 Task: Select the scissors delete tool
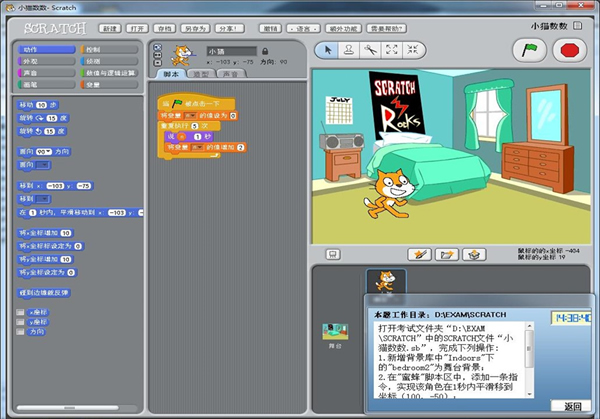tap(370, 49)
